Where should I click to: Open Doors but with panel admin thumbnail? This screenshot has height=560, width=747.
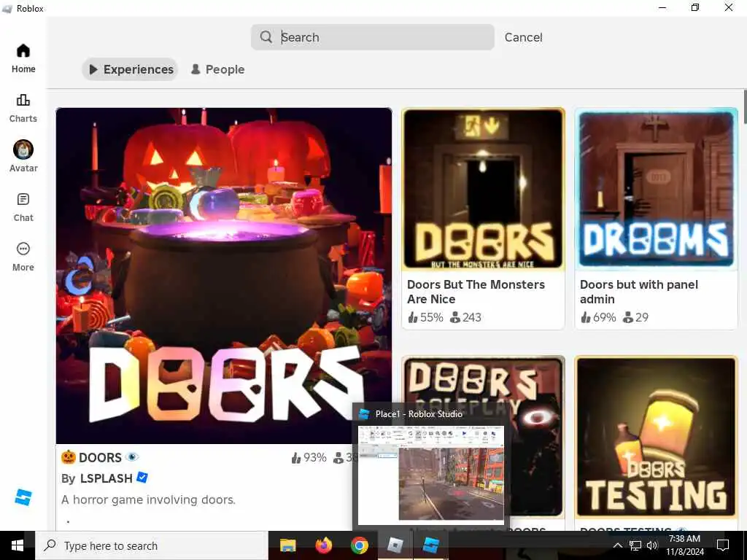(656, 189)
